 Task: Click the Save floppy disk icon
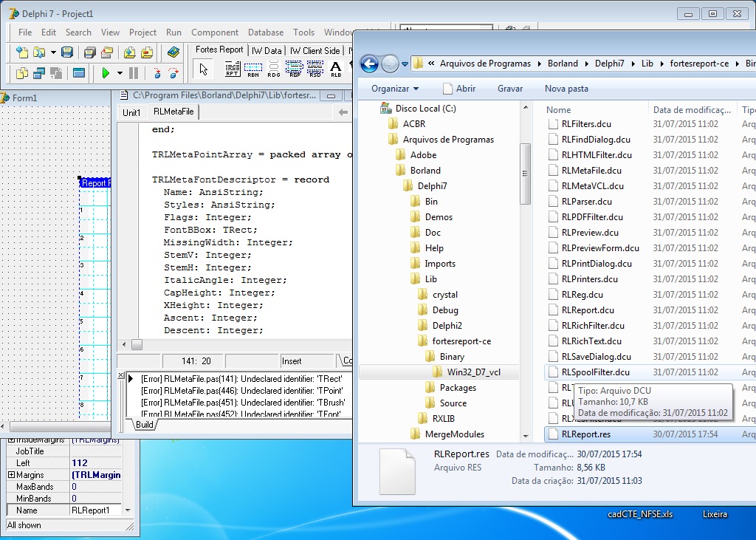coord(67,52)
